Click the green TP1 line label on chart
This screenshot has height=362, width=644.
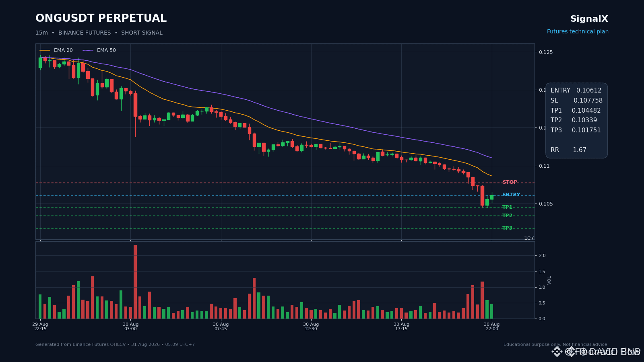click(508, 207)
